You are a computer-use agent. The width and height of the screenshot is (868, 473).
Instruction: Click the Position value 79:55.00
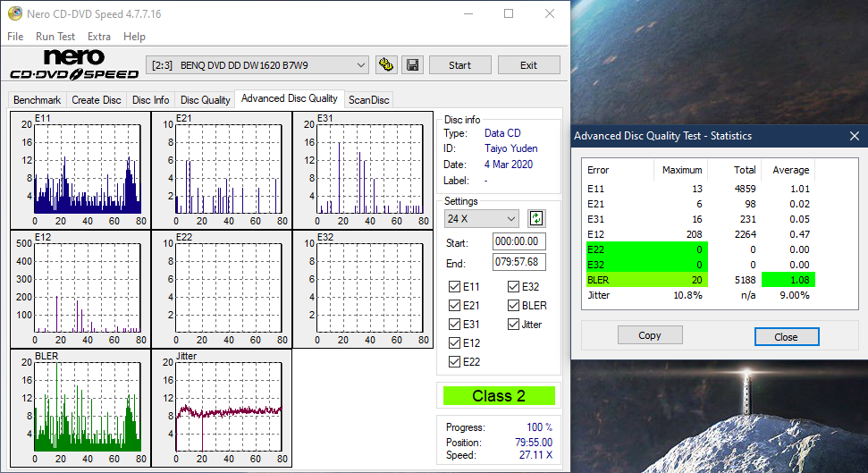coord(534,443)
